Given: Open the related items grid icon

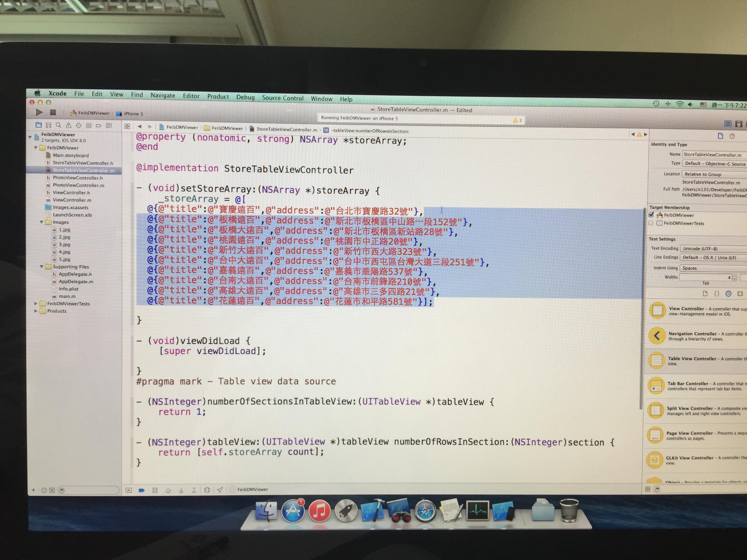Looking at the screenshot, I should [127, 126].
